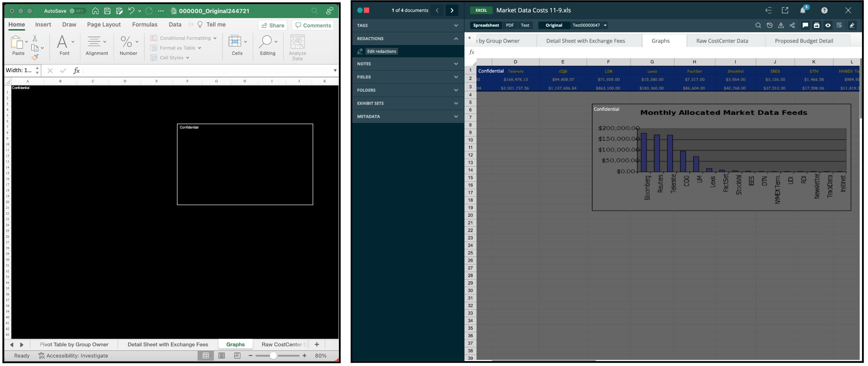Select the Original version toggle

554,25
